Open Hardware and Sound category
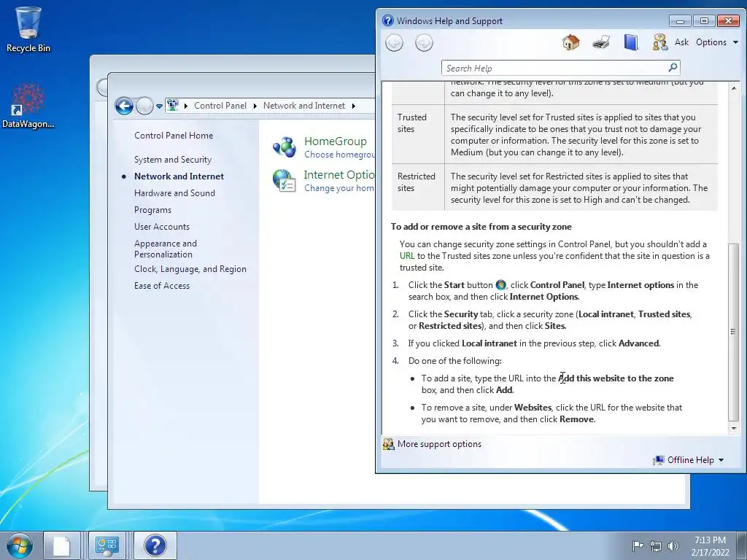 point(174,192)
